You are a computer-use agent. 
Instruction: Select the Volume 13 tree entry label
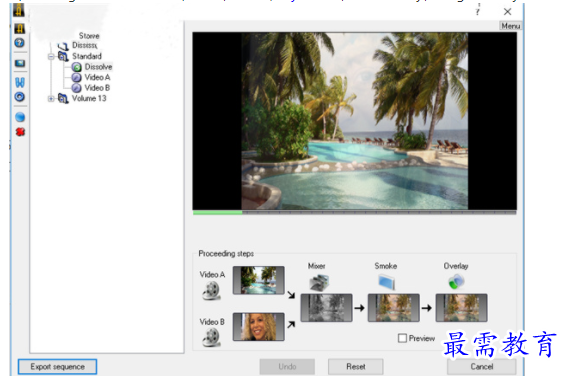[89, 98]
